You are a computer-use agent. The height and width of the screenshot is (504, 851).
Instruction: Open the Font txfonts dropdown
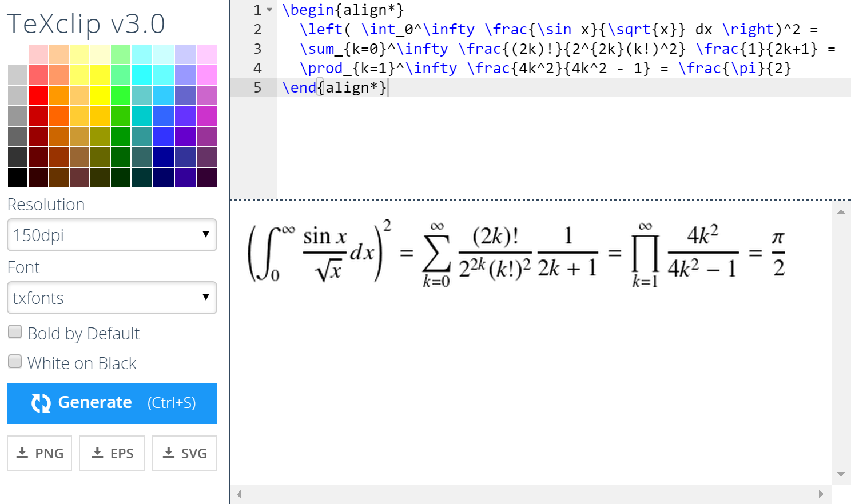(x=112, y=298)
